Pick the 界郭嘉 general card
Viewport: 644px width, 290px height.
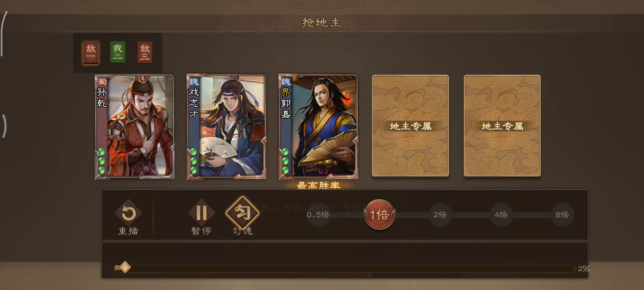[318, 127]
